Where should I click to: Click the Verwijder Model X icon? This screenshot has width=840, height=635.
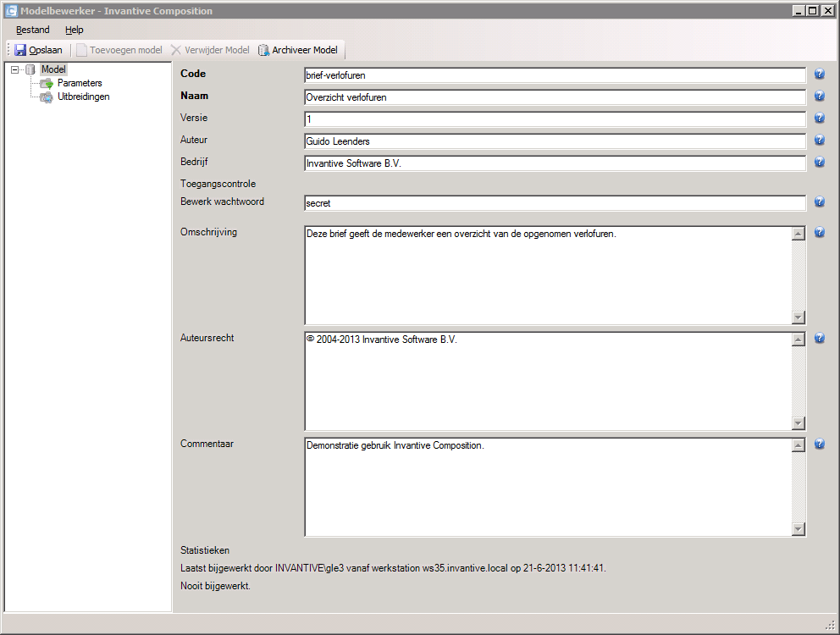click(x=176, y=50)
